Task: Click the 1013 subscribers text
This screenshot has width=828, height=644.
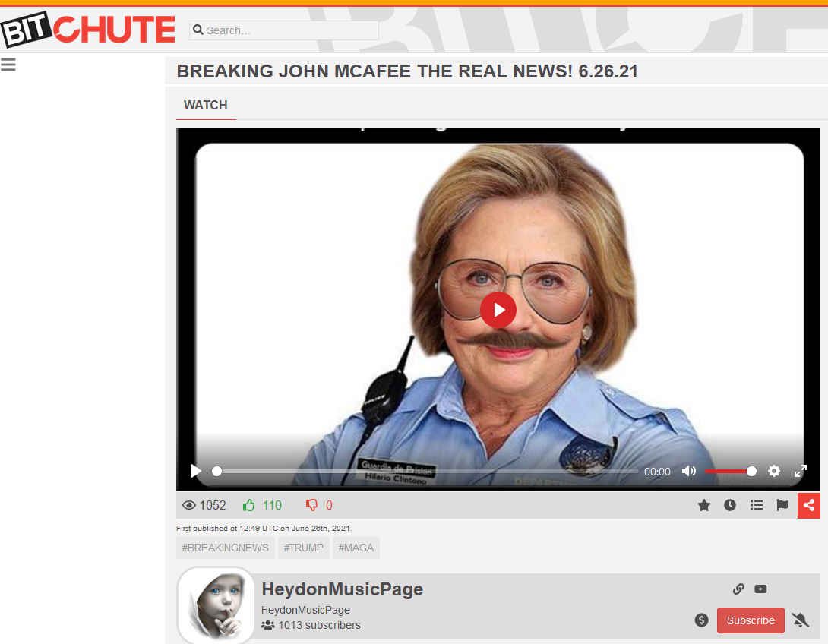Action: pyautogui.click(x=319, y=625)
